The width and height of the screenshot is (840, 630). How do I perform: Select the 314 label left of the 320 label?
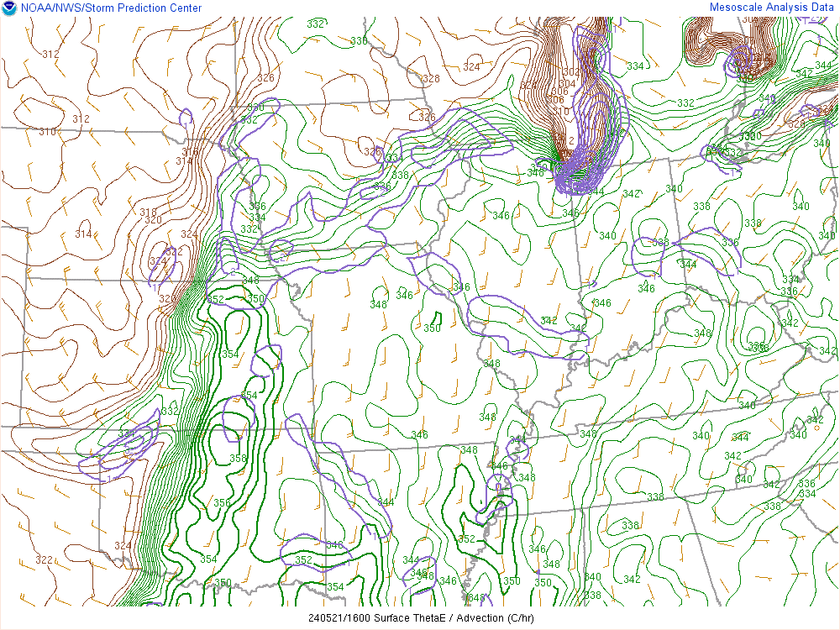(83, 234)
